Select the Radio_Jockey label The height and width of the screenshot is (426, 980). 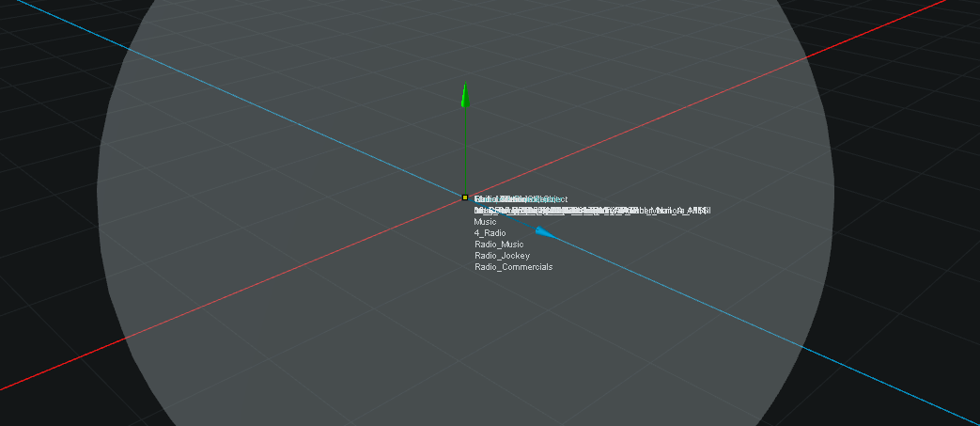[502, 255]
